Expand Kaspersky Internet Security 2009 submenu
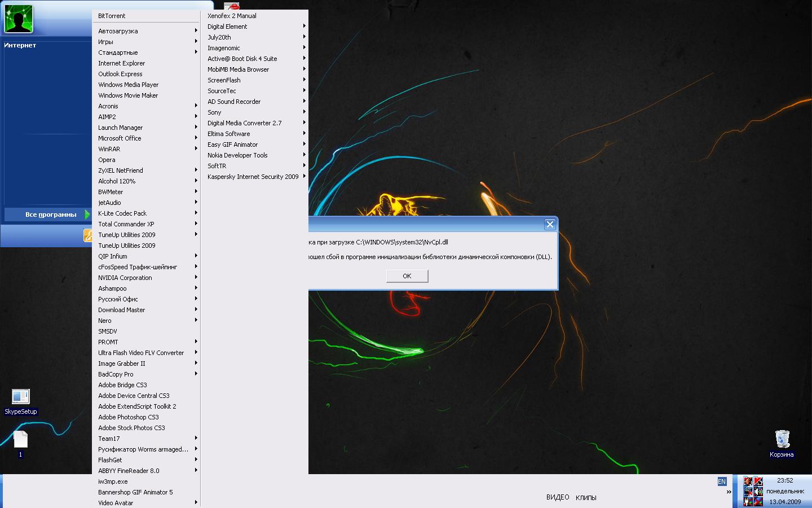 (x=254, y=177)
